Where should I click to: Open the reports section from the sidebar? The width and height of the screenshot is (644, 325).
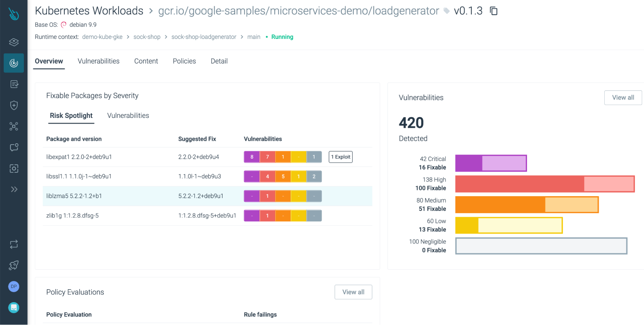pyautogui.click(x=14, y=84)
